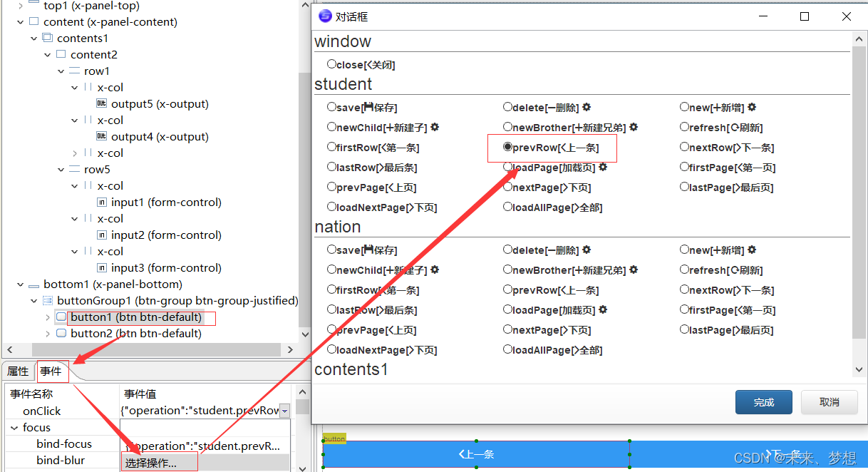The height and width of the screenshot is (472, 868).
Task: Click gear icon beside student newChild
Action: (435, 127)
